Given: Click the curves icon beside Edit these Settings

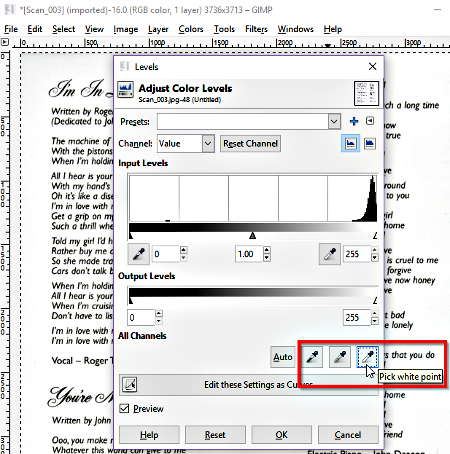Looking at the screenshot, I should [x=130, y=385].
